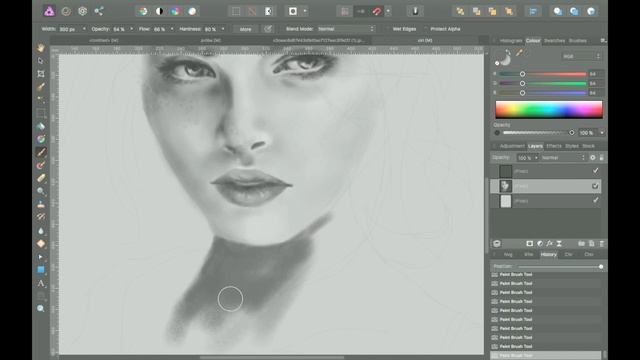Switch to the Histogram panel tab
This screenshot has height=360, width=640.
(511, 41)
